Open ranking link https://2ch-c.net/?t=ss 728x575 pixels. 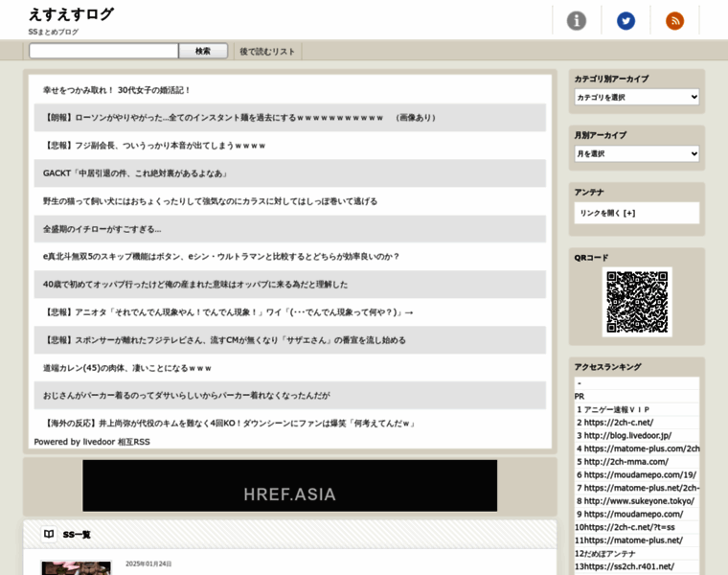629,527
